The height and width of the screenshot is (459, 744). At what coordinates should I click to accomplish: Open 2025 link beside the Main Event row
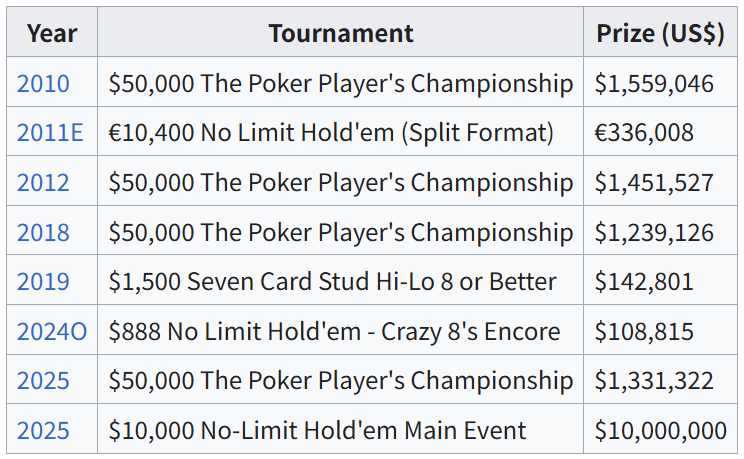coord(43,431)
